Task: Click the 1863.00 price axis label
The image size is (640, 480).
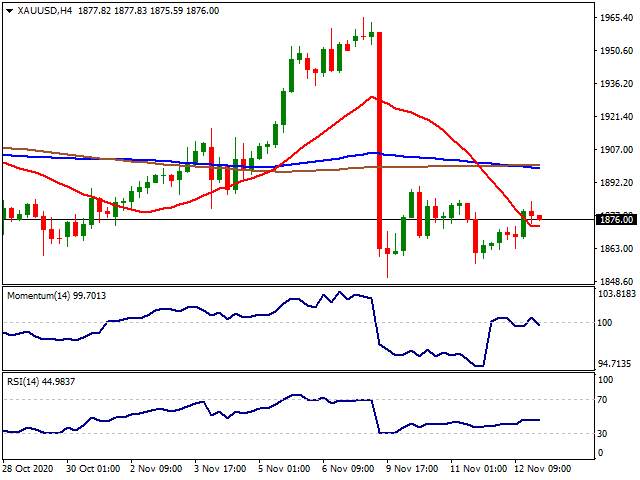Action: point(616,249)
